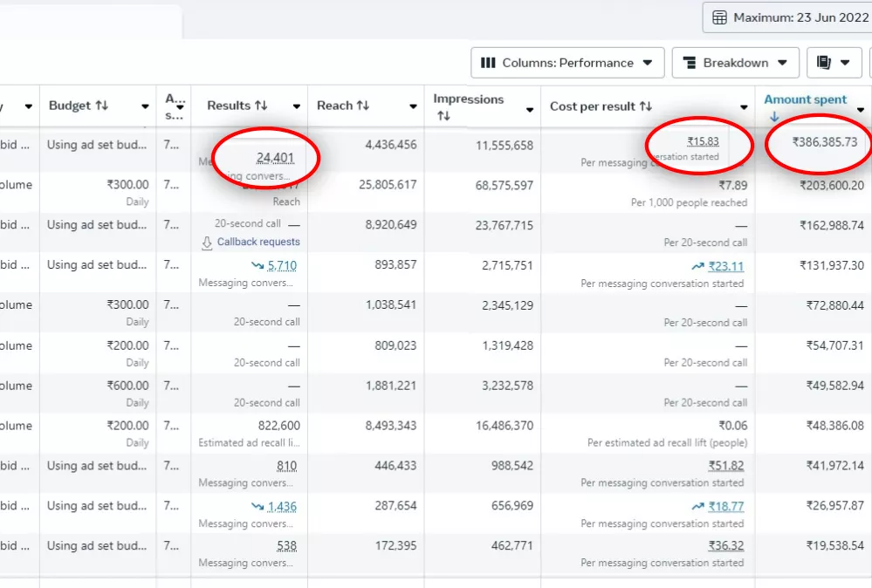Viewport: 872px width, 588px height.
Task: Open the Columns: Performance dropdown
Action: (567, 63)
